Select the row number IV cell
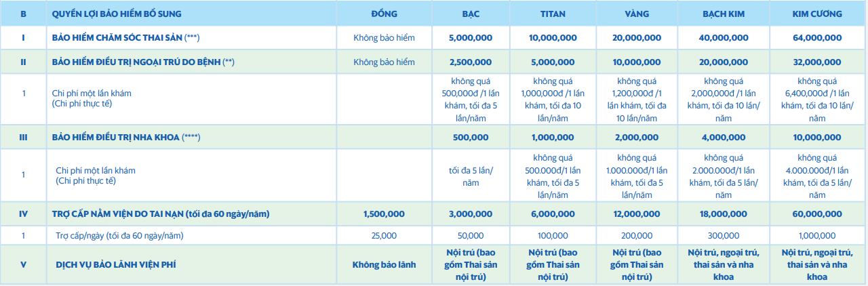This screenshot has height=286, width=868. [x=23, y=214]
